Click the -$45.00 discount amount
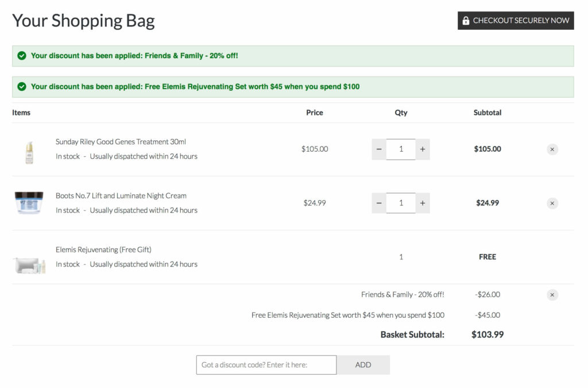 488,315
